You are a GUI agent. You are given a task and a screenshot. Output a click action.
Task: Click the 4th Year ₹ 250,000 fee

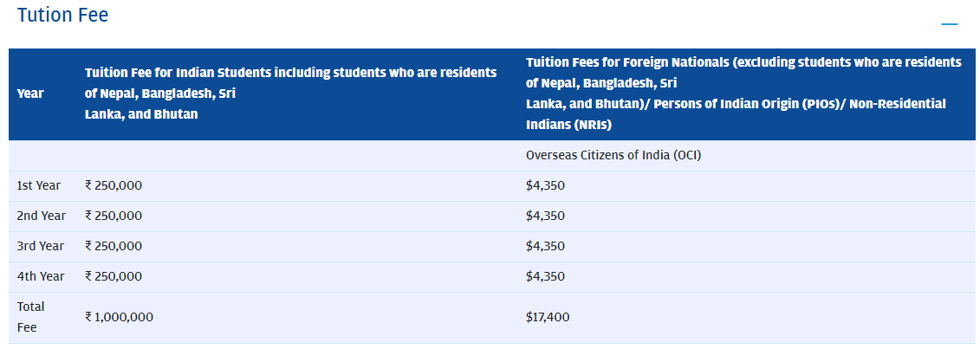(x=114, y=276)
